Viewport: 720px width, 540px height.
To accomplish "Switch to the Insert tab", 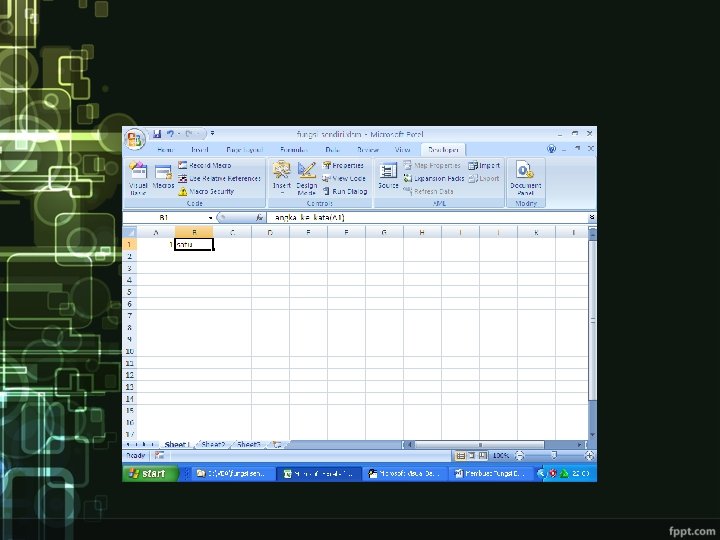I will coord(199,150).
